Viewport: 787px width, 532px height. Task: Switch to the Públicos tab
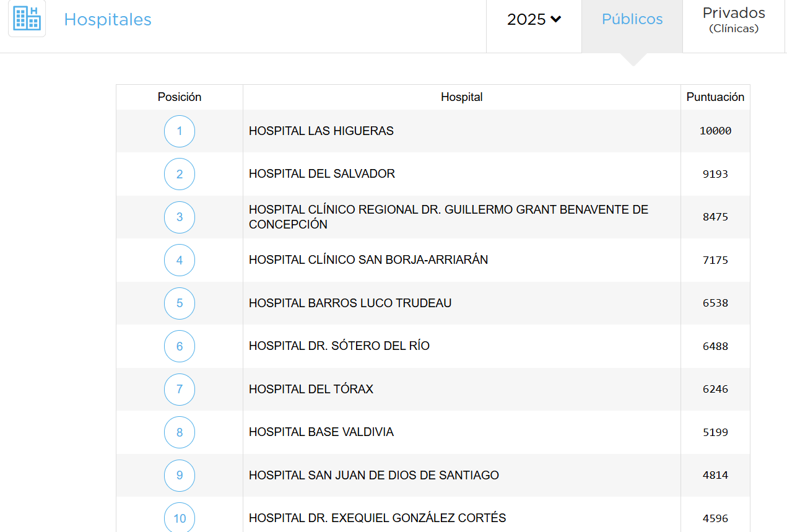(632, 20)
